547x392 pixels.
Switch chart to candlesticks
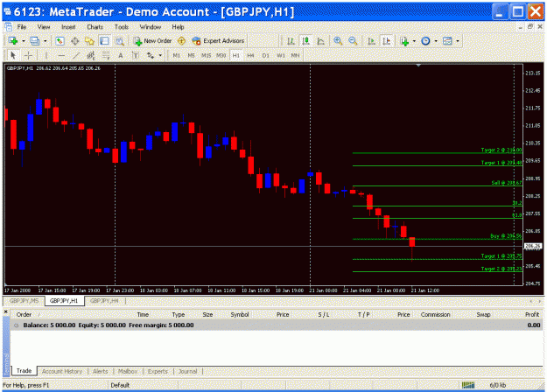[305, 41]
